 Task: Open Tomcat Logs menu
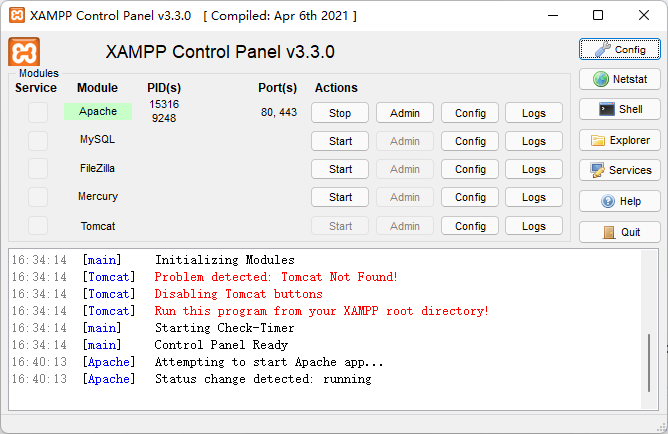click(534, 226)
